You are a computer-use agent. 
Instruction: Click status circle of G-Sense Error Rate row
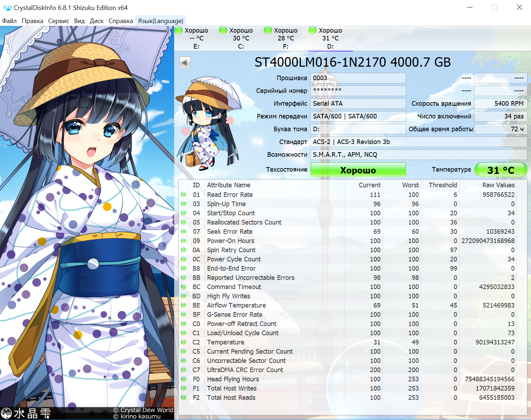183,314
